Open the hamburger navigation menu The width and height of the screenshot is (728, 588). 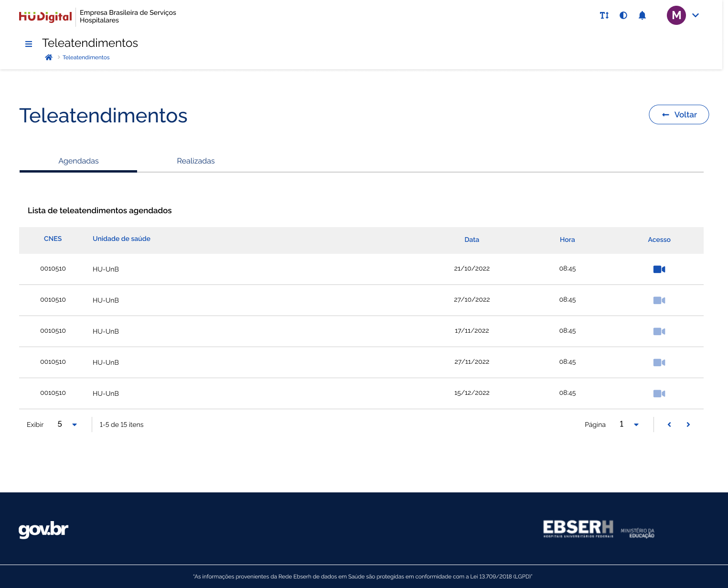[x=29, y=44]
